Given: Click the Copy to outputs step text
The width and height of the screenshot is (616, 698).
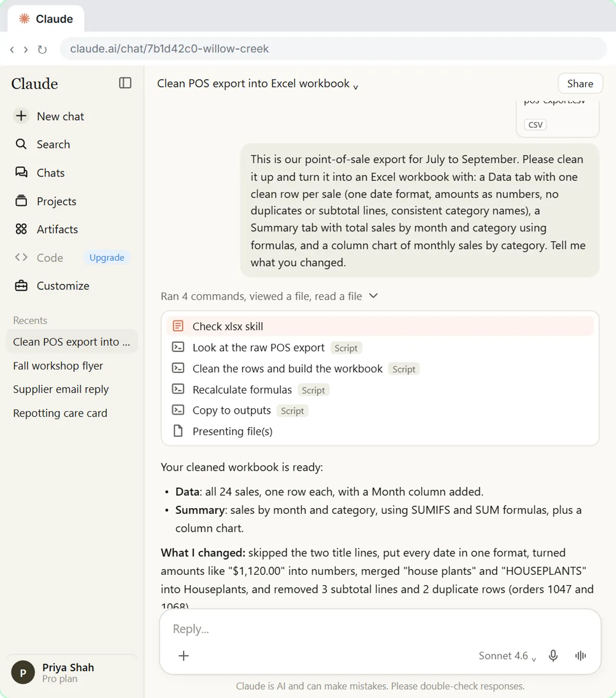Looking at the screenshot, I should click(x=232, y=411).
